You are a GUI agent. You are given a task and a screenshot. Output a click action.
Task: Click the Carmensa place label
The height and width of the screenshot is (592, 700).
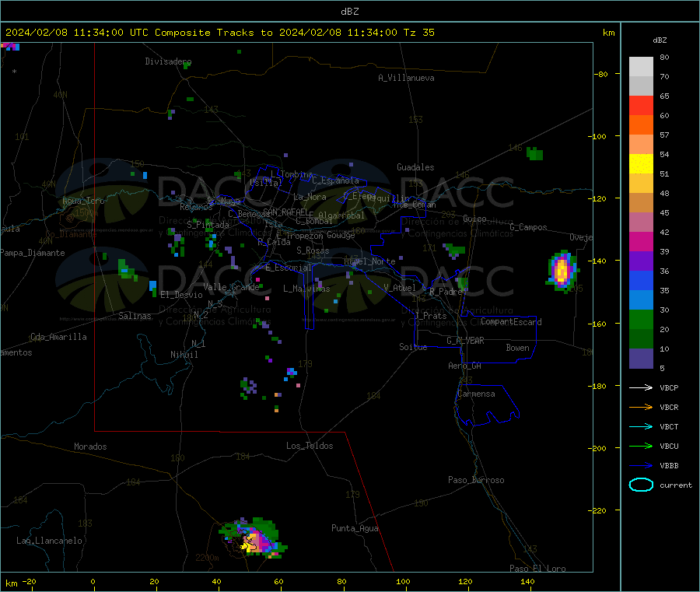[476, 394]
